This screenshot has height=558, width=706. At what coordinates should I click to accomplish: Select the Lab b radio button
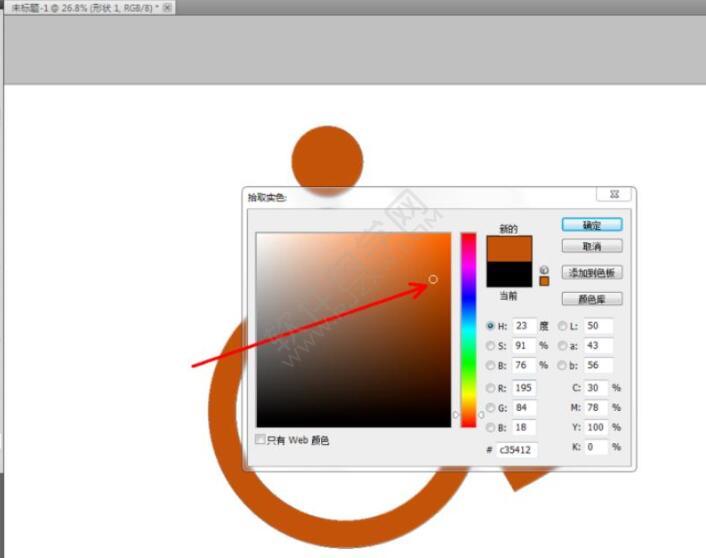562,365
